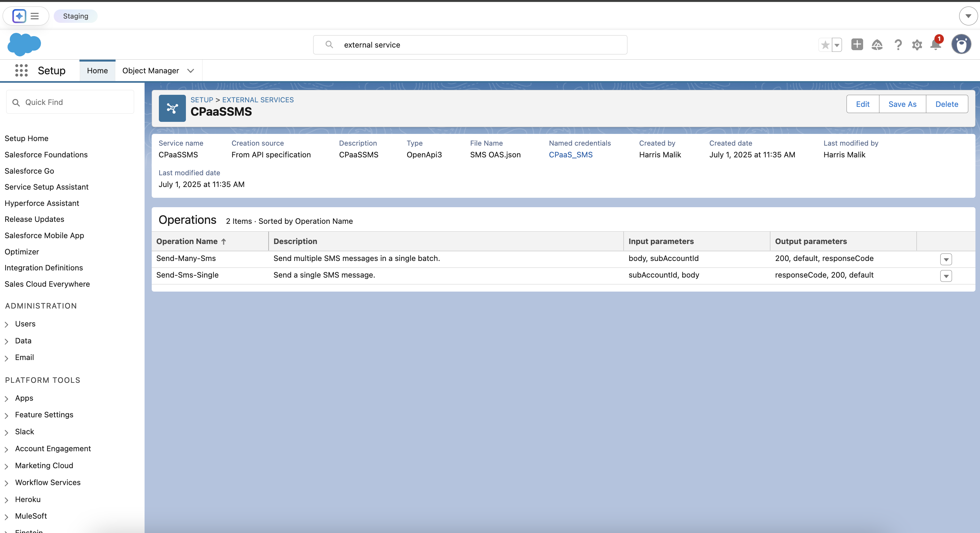Open Release Updates
980x533 pixels.
[34, 219]
